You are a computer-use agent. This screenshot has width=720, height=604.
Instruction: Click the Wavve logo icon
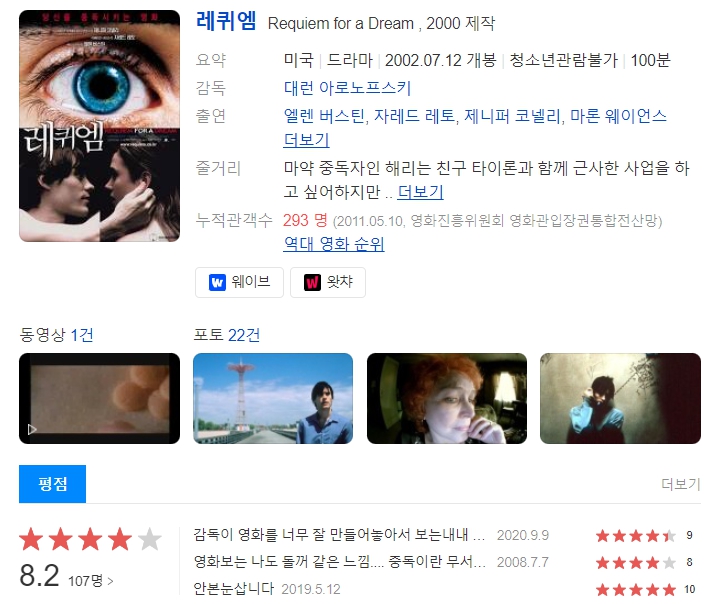[217, 282]
